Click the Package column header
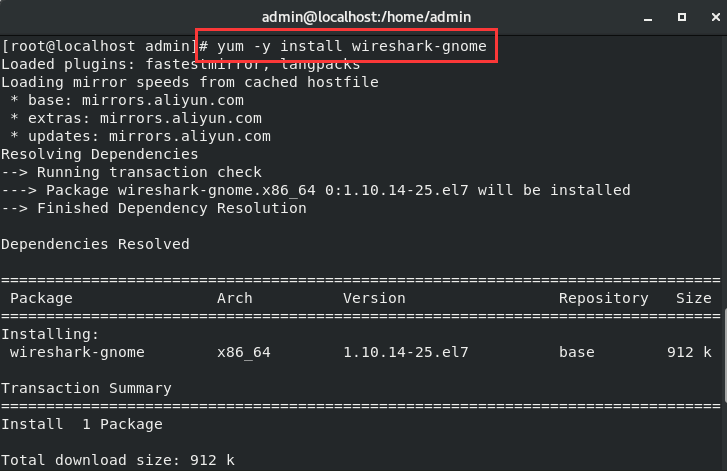This screenshot has width=727, height=471. pos(41,298)
